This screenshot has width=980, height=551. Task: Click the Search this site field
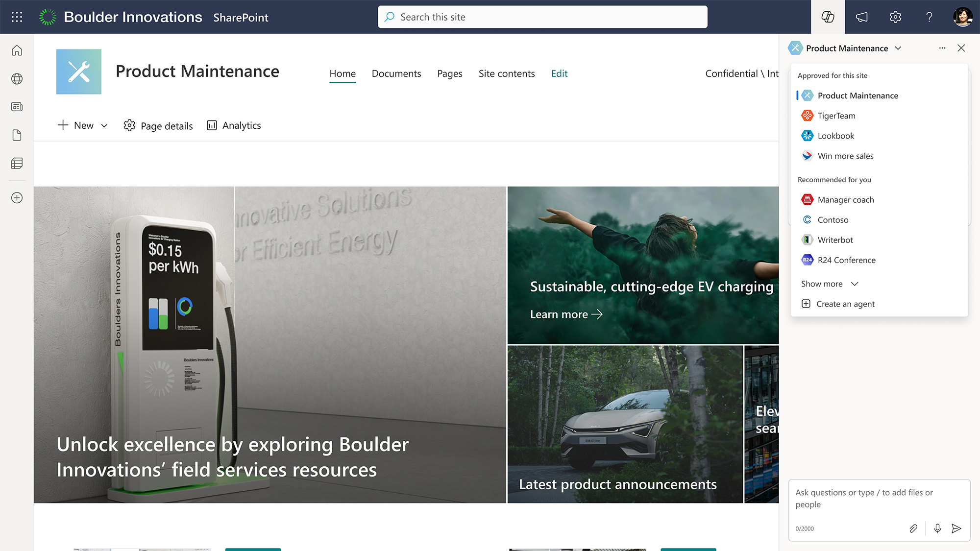pyautogui.click(x=542, y=17)
